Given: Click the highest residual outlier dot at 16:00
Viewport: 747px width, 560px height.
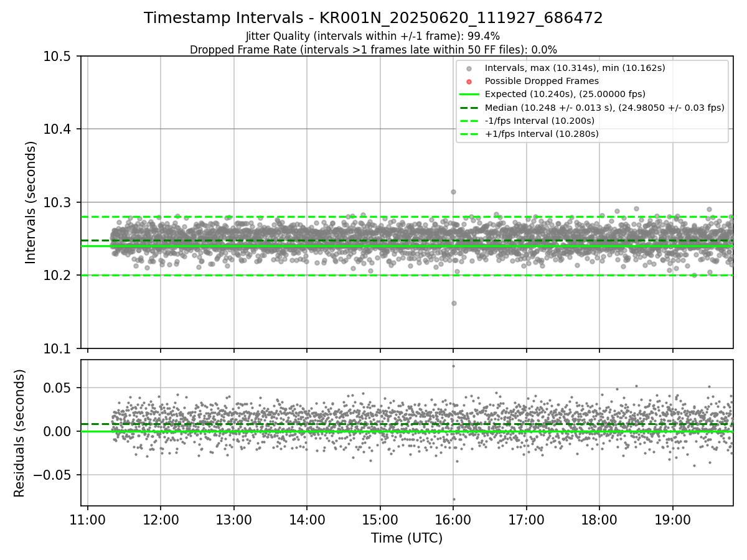Looking at the screenshot, I should (453, 366).
